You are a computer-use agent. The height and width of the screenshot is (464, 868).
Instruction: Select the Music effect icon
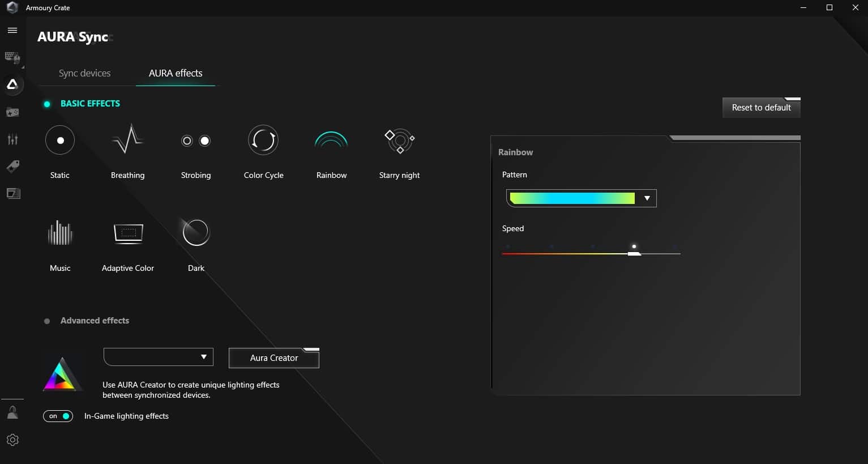coord(60,232)
